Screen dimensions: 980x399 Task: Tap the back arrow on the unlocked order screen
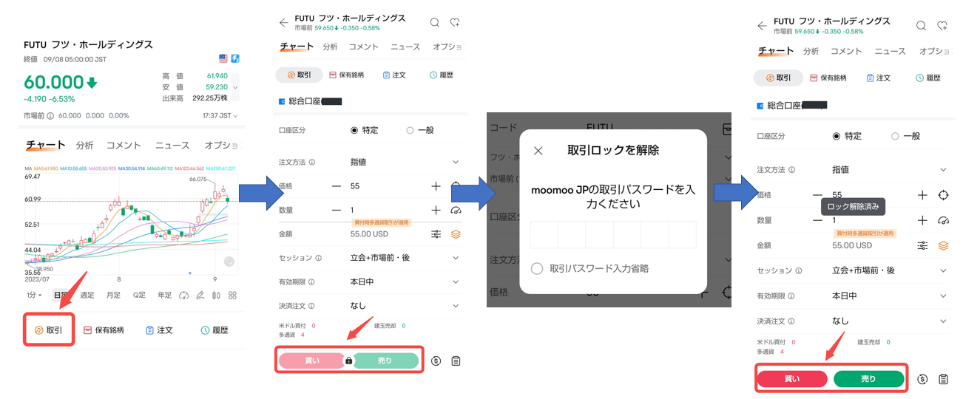pyautogui.click(x=762, y=26)
